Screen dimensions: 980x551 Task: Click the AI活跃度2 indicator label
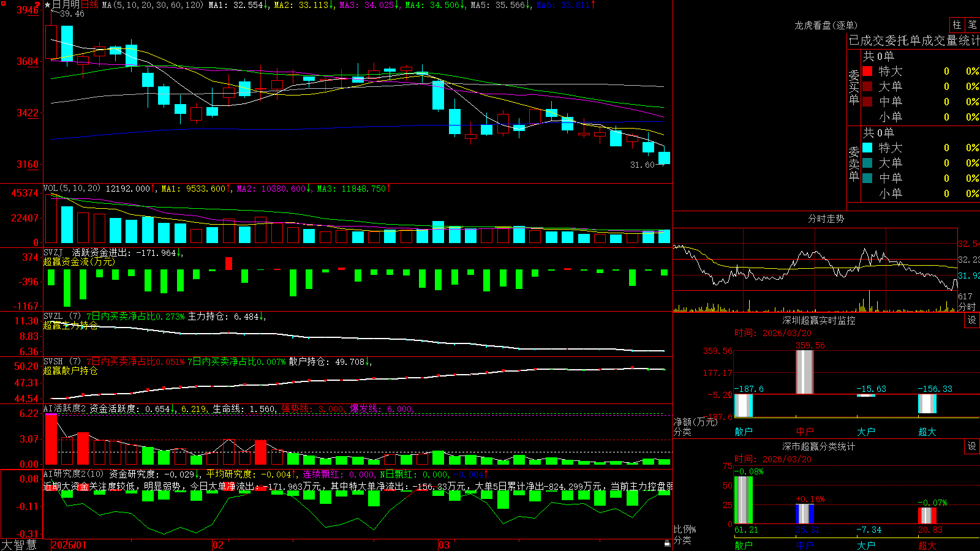[x=65, y=408]
